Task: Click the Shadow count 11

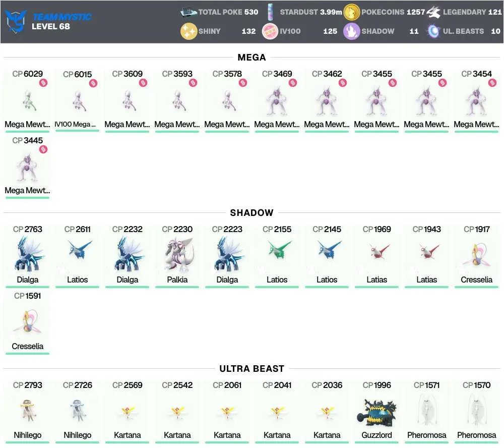Action: point(414,31)
